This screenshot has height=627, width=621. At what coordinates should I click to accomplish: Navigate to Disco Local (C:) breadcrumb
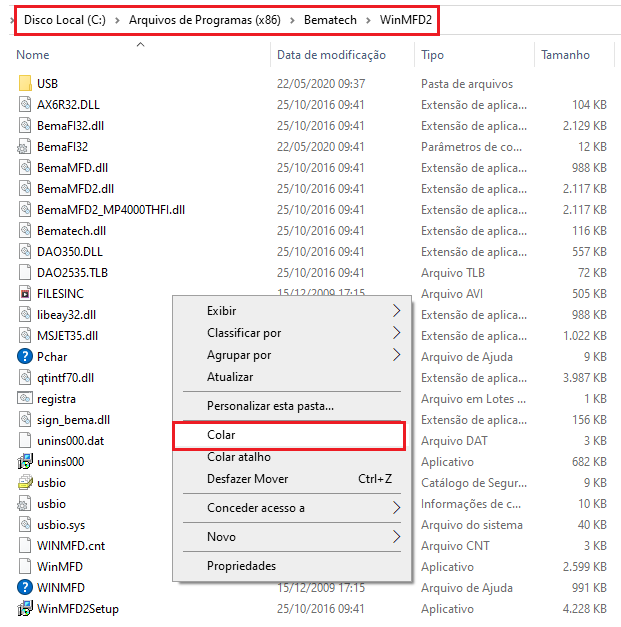pos(65,20)
